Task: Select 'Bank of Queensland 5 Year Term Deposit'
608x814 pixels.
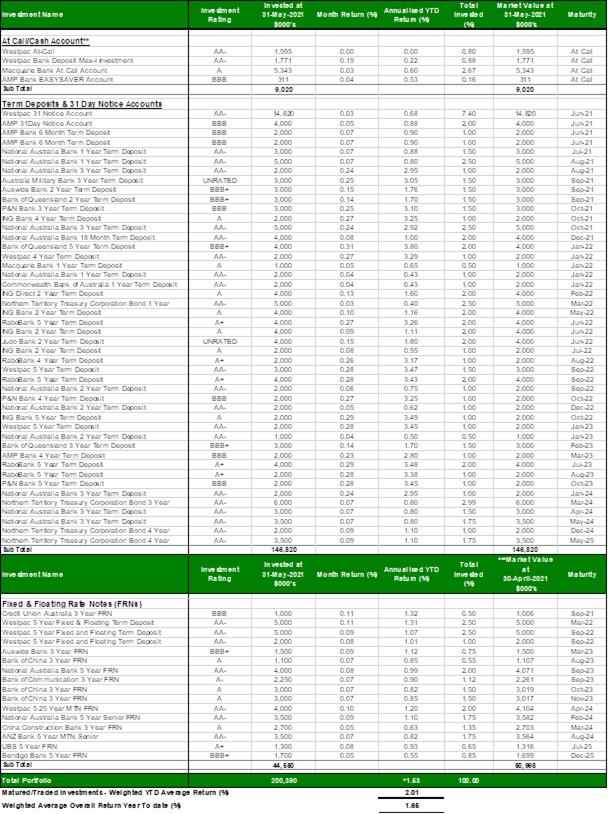Action: (x=69, y=247)
